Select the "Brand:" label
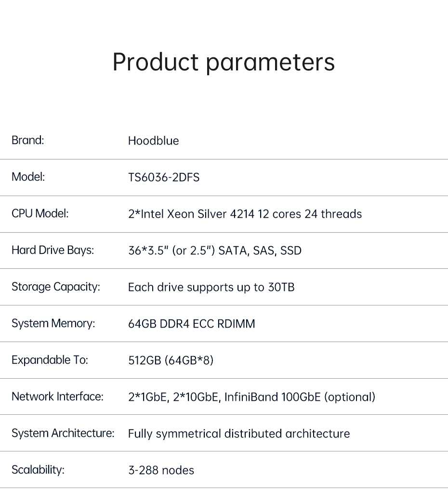 (x=28, y=140)
